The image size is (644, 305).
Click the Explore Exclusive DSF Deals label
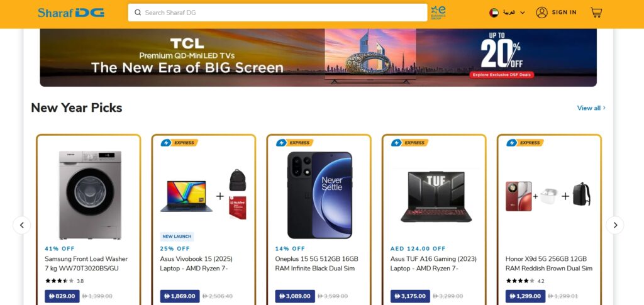click(502, 75)
